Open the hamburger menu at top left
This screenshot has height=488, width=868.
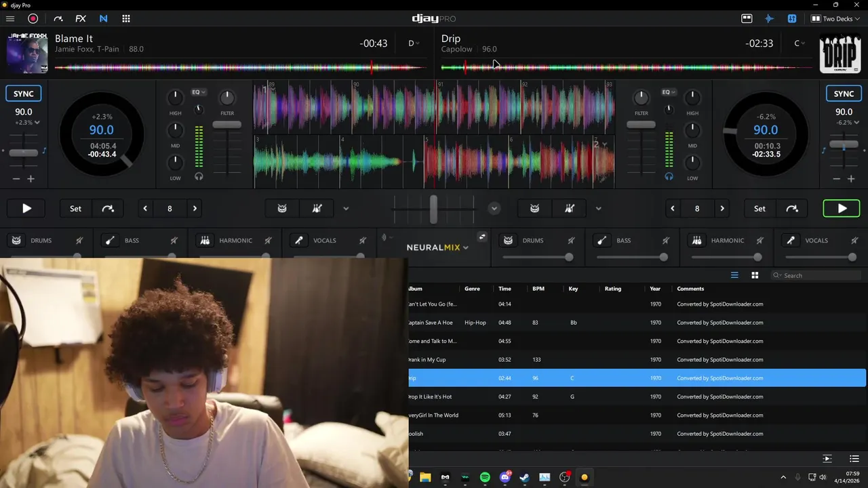coord(10,18)
